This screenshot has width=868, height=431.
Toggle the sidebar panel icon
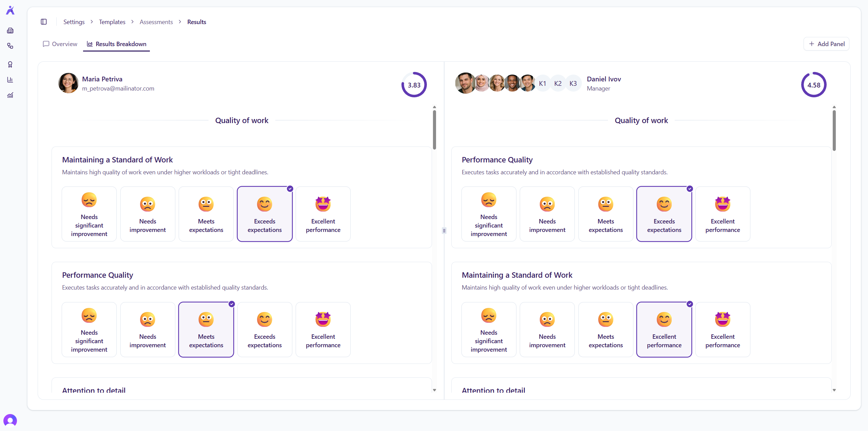click(x=44, y=22)
